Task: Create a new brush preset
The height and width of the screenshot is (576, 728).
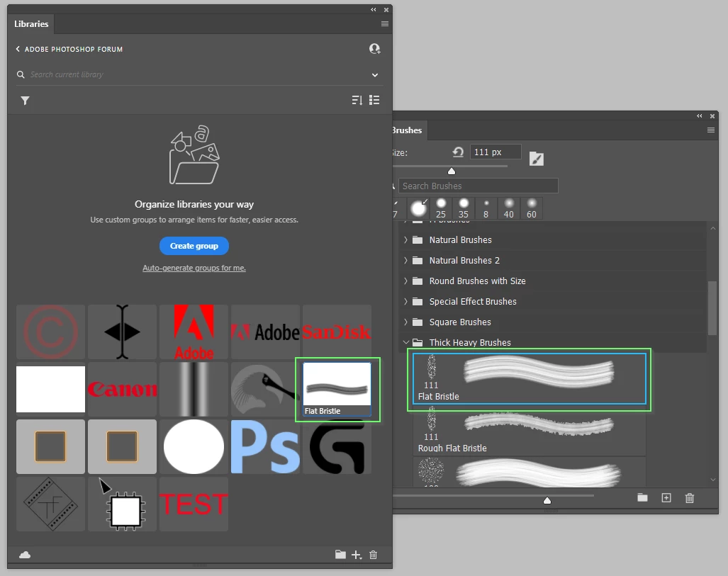Action: coord(666,497)
